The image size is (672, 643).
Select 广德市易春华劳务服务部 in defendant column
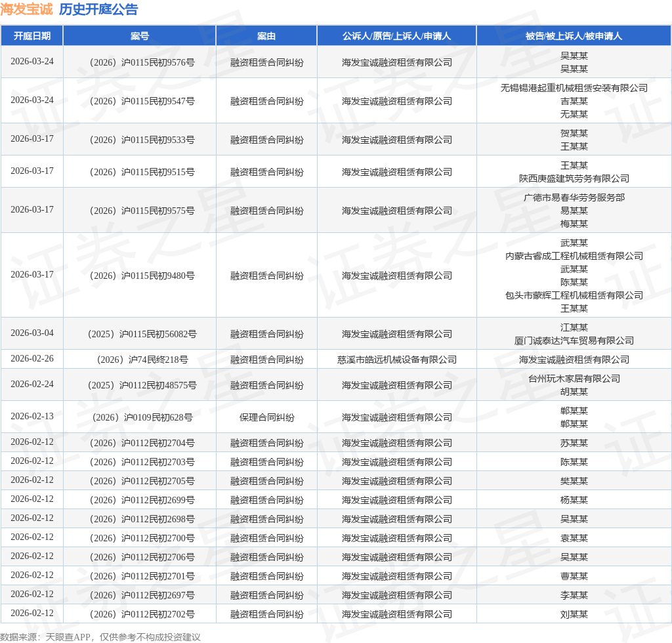tap(574, 197)
